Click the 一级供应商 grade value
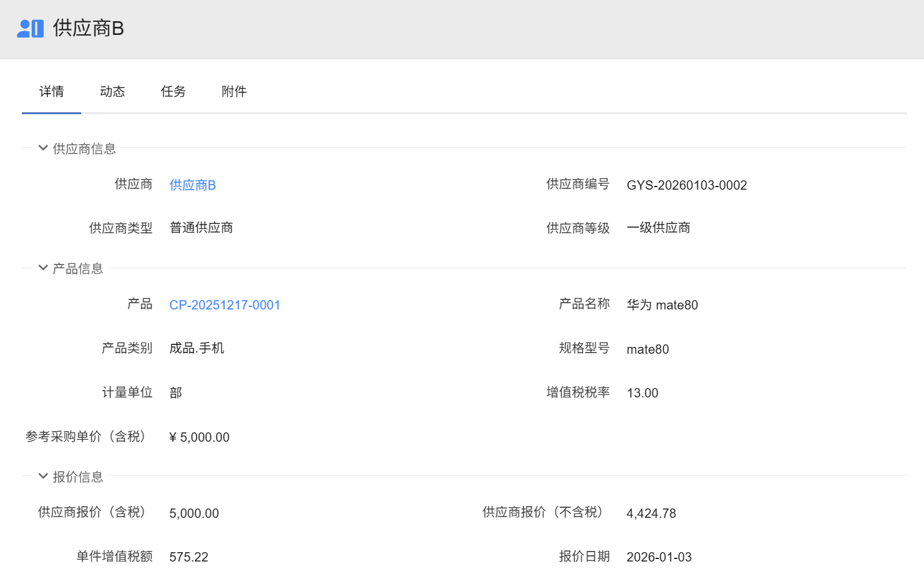This screenshot has height=569, width=924. 658,228
